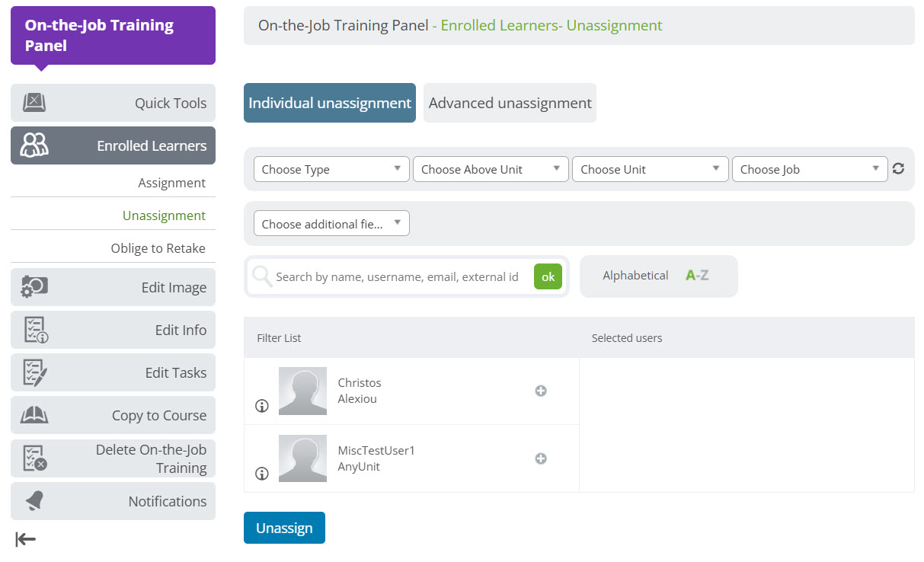Click the Edit Info label

tap(181, 330)
